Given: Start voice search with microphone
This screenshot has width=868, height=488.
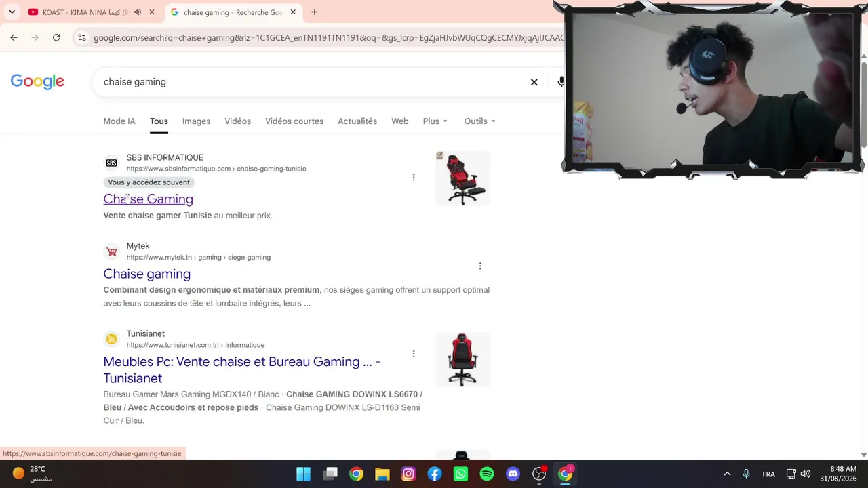Looking at the screenshot, I should (x=561, y=82).
